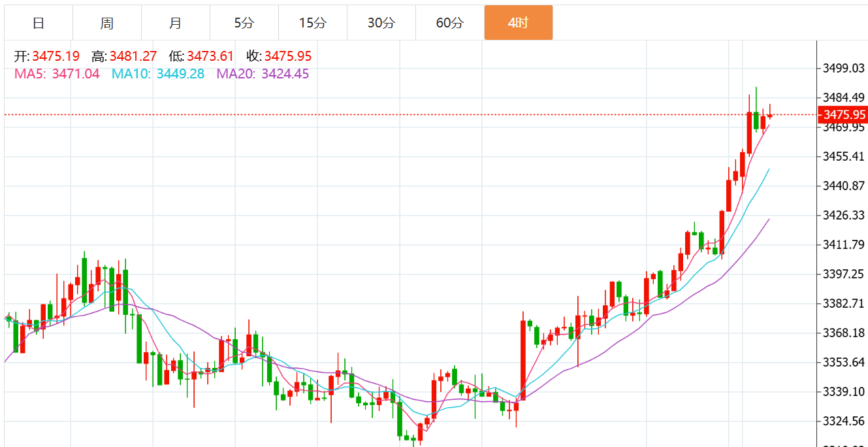The height and width of the screenshot is (447, 868).
Task: Click the 3469.95 price axis label
Action: 844,127
